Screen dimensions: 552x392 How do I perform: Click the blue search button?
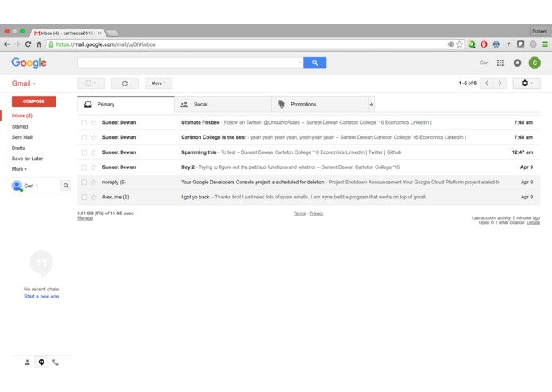(x=315, y=63)
